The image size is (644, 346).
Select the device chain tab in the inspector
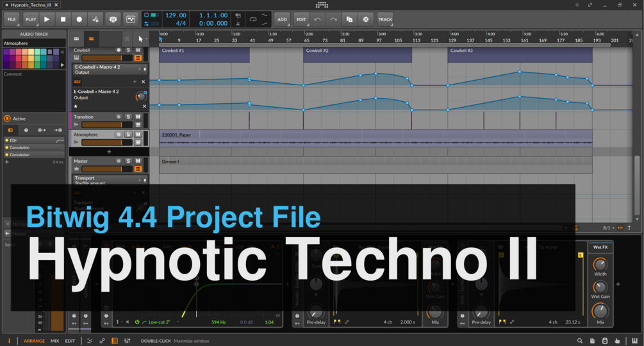pos(11,130)
